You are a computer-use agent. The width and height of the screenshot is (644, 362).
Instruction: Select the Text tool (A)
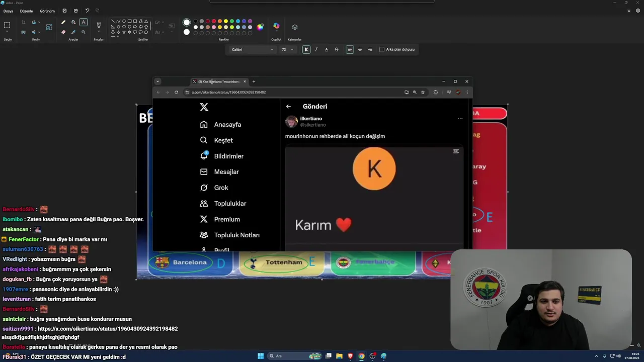[x=84, y=22]
